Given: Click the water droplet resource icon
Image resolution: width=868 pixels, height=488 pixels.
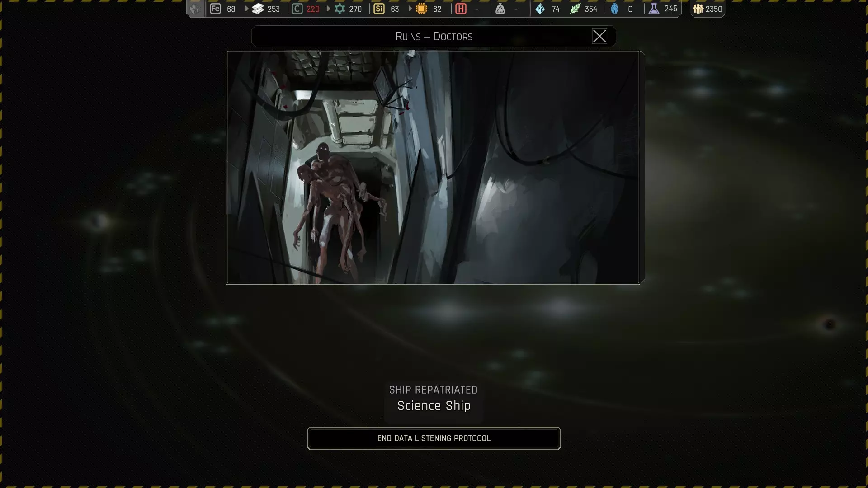Looking at the screenshot, I should [x=540, y=9].
